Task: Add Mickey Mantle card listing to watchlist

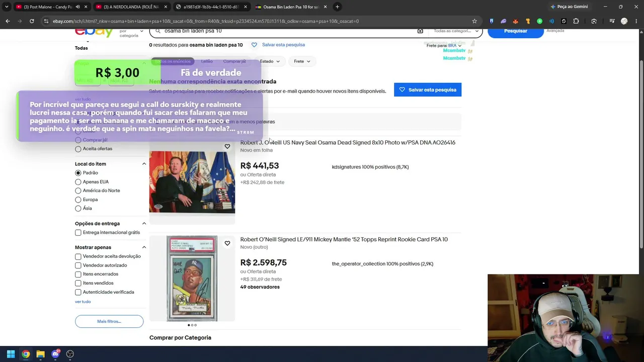Action: 227,243
